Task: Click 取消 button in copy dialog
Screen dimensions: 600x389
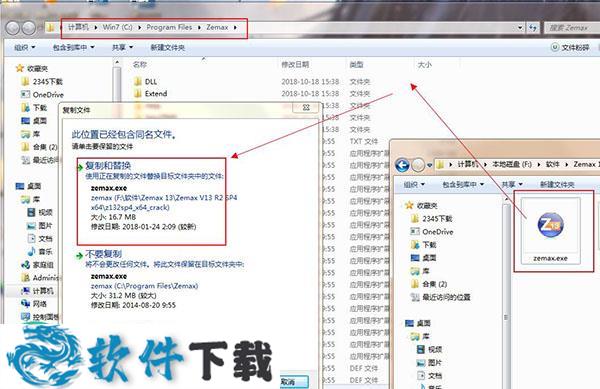Action: pyautogui.click(x=293, y=382)
